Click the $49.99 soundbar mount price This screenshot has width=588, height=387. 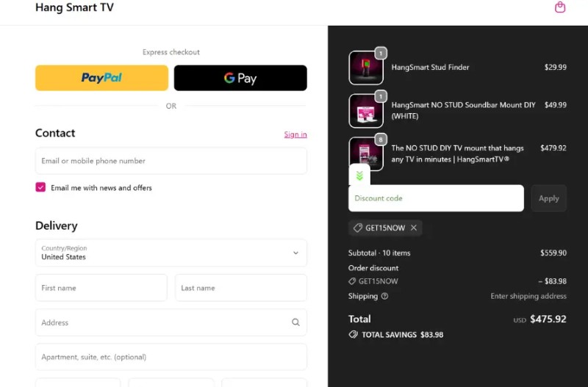click(x=556, y=105)
